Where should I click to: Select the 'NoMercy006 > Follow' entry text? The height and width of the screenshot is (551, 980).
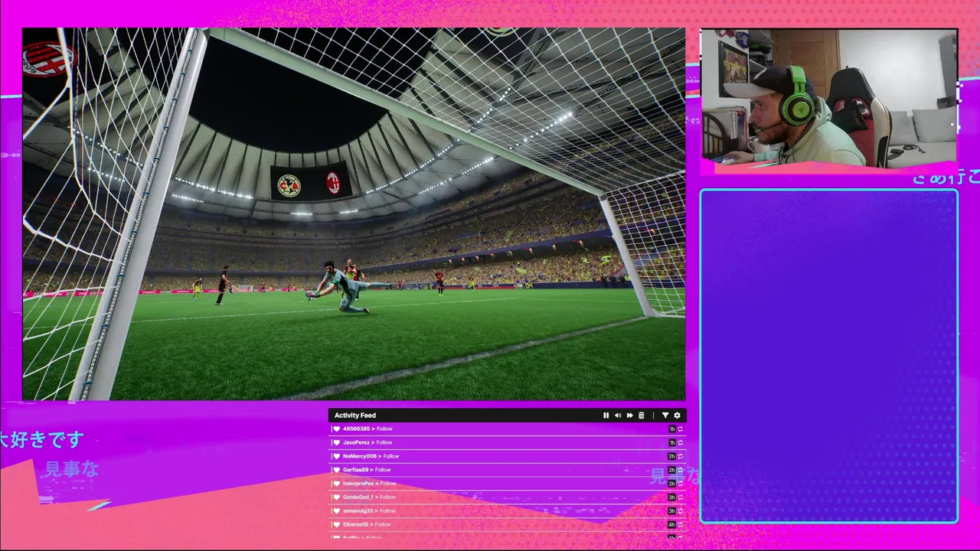pos(371,456)
